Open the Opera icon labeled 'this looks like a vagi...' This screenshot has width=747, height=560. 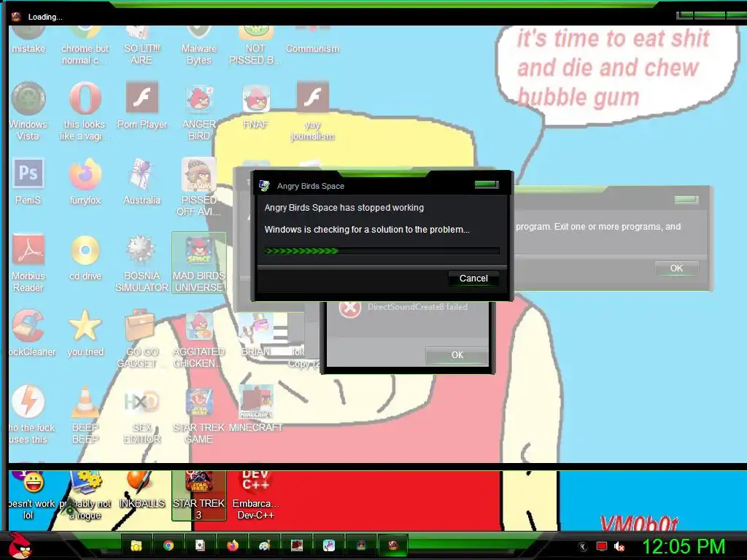coord(85,112)
